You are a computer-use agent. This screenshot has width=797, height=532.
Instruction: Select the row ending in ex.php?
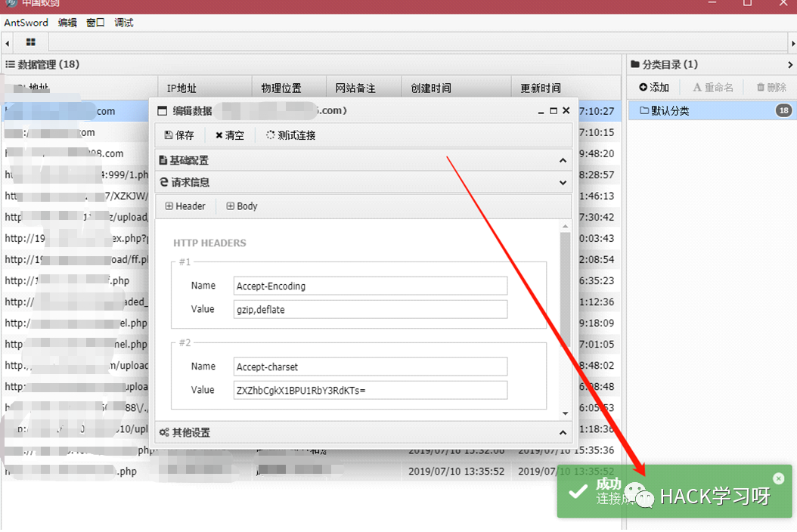coord(76,238)
